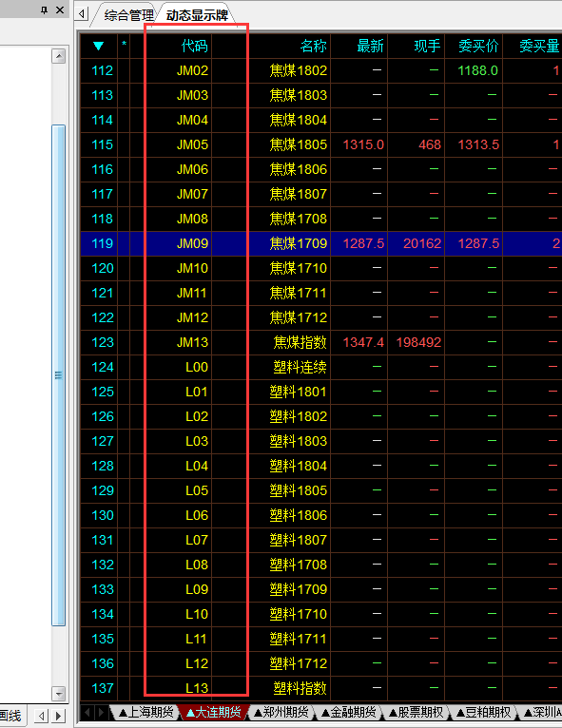Click the pin icon on left panel
Screen dimensions: 562x728
[x=44, y=10]
